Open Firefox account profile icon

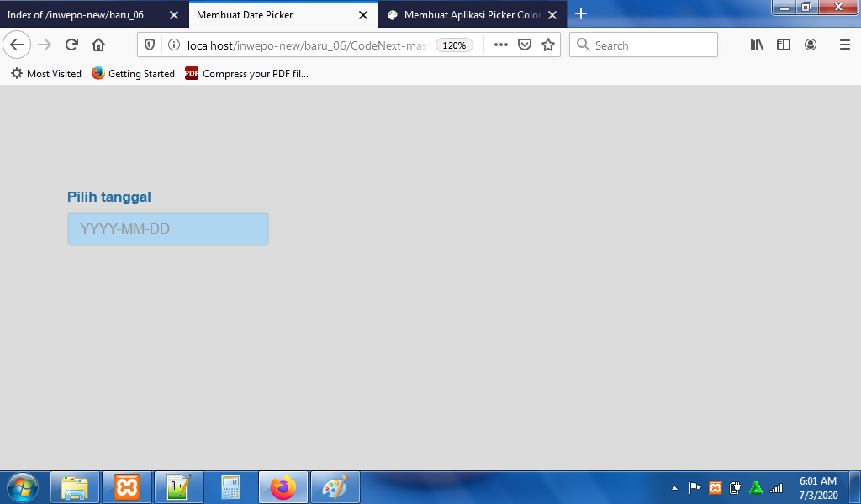click(811, 45)
